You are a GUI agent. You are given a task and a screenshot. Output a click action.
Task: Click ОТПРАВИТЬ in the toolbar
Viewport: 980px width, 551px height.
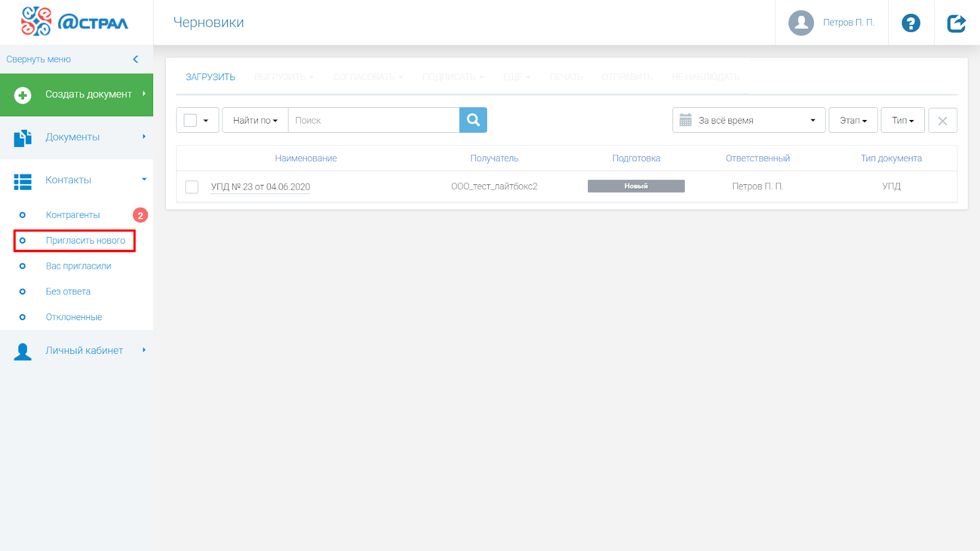pyautogui.click(x=627, y=77)
